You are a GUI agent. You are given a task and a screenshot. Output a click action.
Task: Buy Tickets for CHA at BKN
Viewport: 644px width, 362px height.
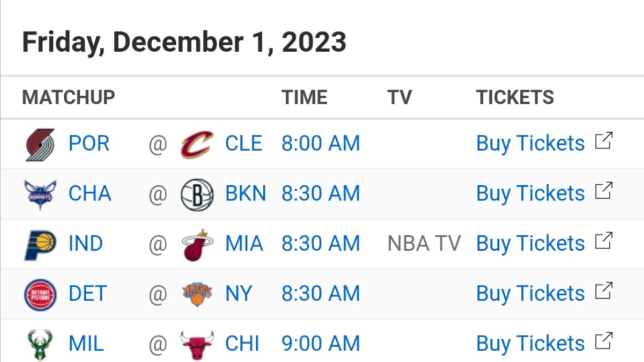click(530, 194)
